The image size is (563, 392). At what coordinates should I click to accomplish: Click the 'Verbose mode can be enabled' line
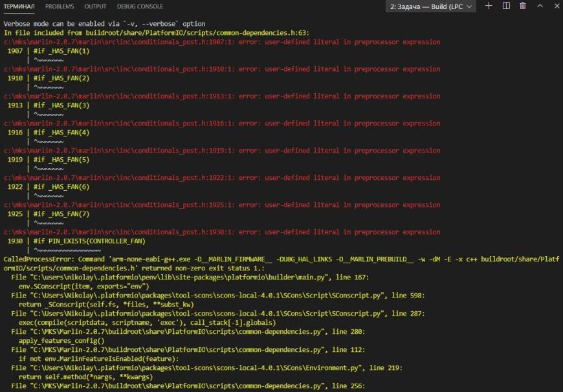click(104, 24)
